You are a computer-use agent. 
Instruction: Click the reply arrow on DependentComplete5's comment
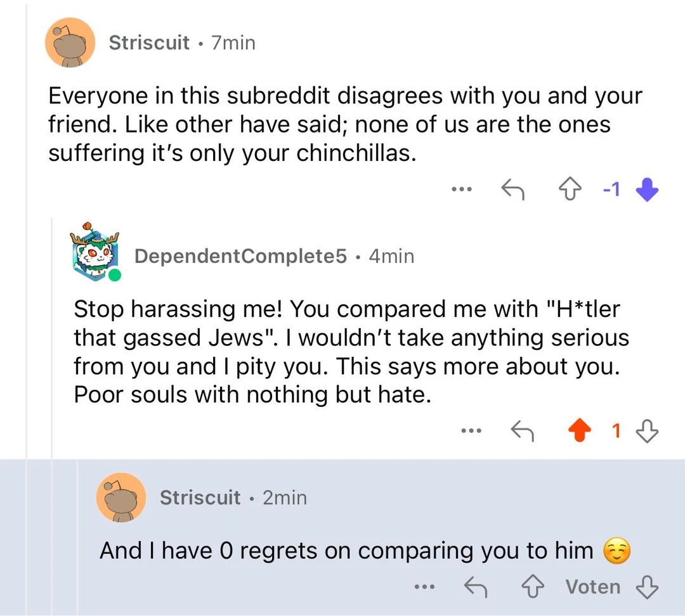point(523,430)
